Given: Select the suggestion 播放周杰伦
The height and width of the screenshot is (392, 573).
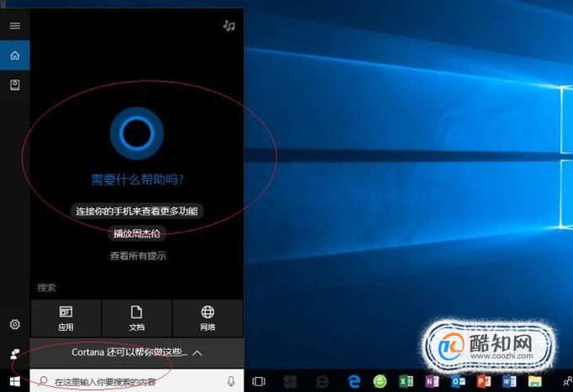Looking at the screenshot, I should (x=137, y=233).
